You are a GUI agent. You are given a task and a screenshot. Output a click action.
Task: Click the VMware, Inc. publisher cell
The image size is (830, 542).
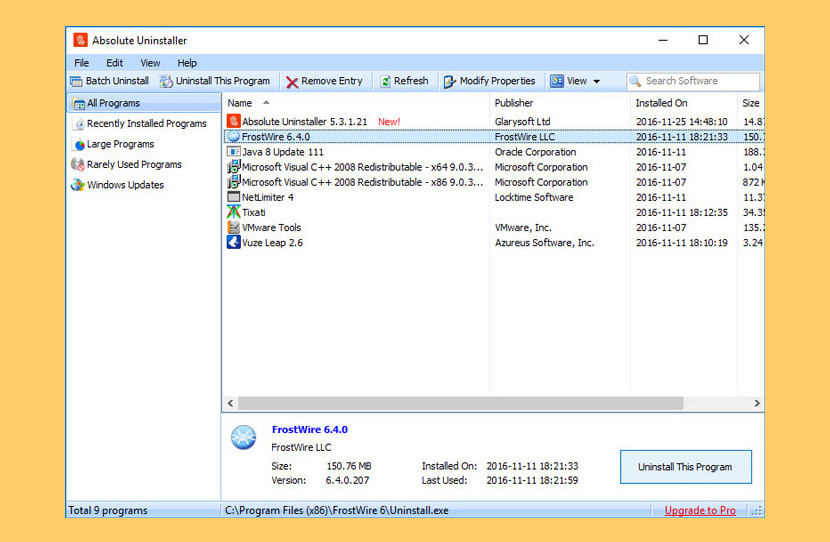523,228
